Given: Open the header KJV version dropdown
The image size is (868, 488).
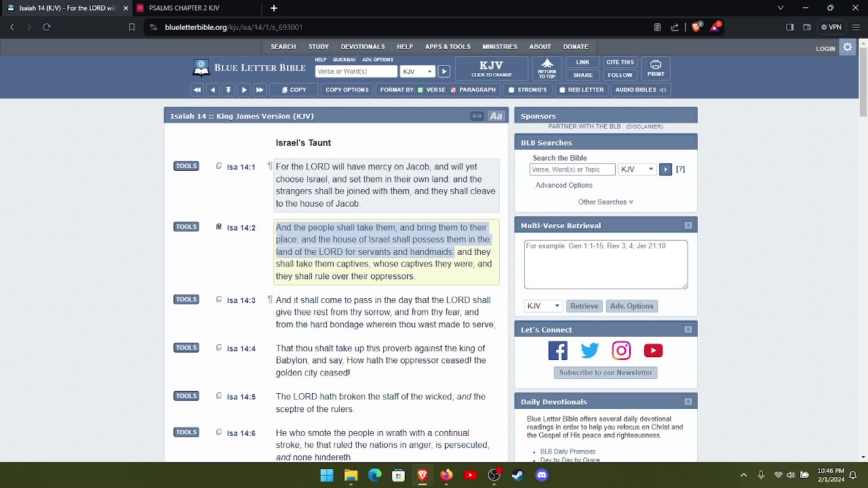Looking at the screenshot, I should click(x=417, y=71).
